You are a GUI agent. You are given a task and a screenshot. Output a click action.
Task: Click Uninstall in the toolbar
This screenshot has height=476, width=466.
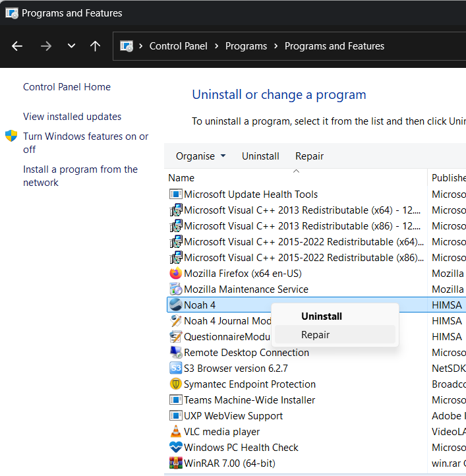(260, 156)
